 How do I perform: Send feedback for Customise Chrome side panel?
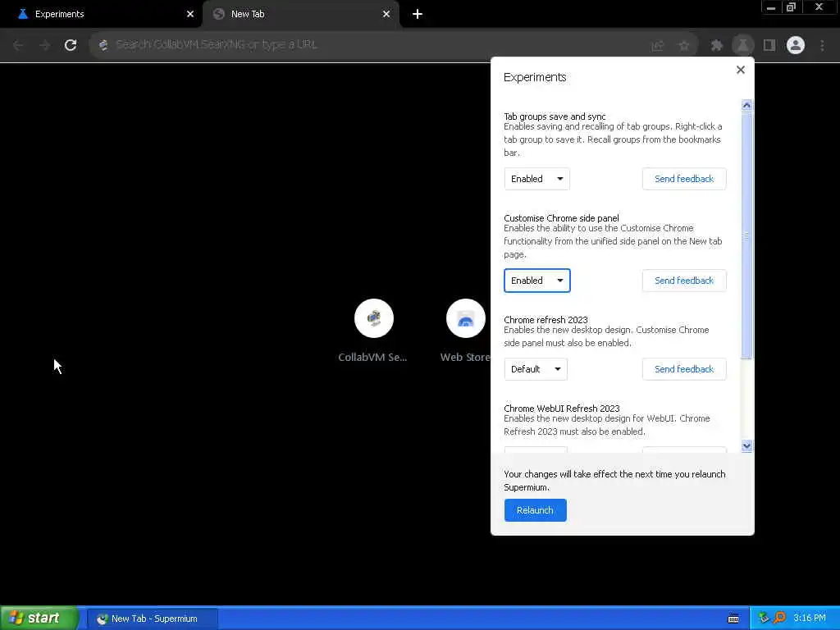pos(684,281)
